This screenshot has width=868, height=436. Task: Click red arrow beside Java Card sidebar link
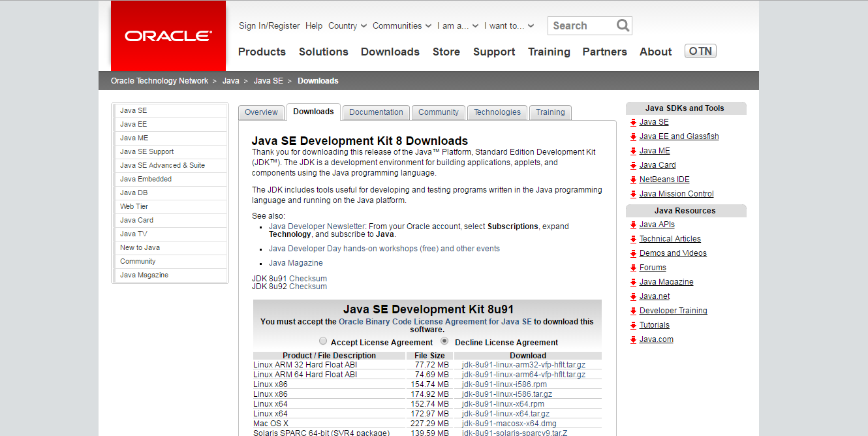pyautogui.click(x=633, y=165)
